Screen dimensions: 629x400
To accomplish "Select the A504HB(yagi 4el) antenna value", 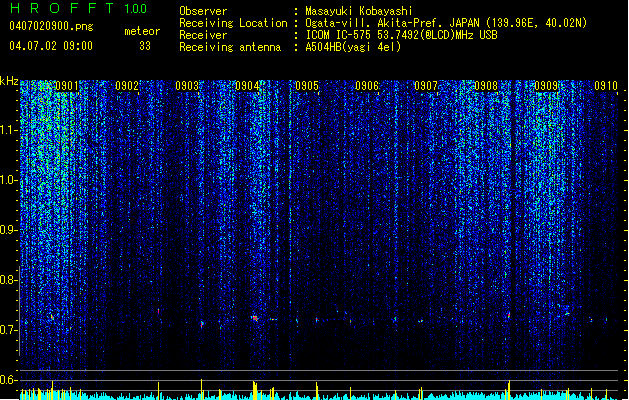I will (353, 47).
